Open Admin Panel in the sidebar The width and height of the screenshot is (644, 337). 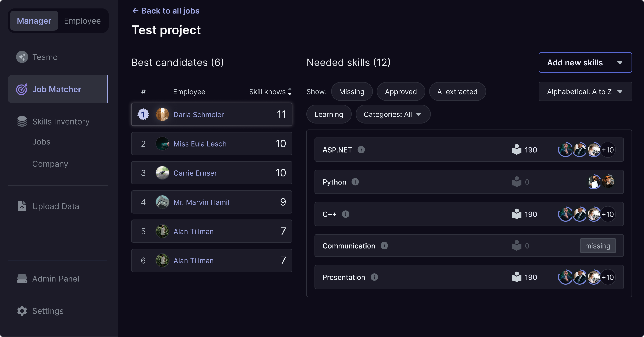click(x=58, y=279)
